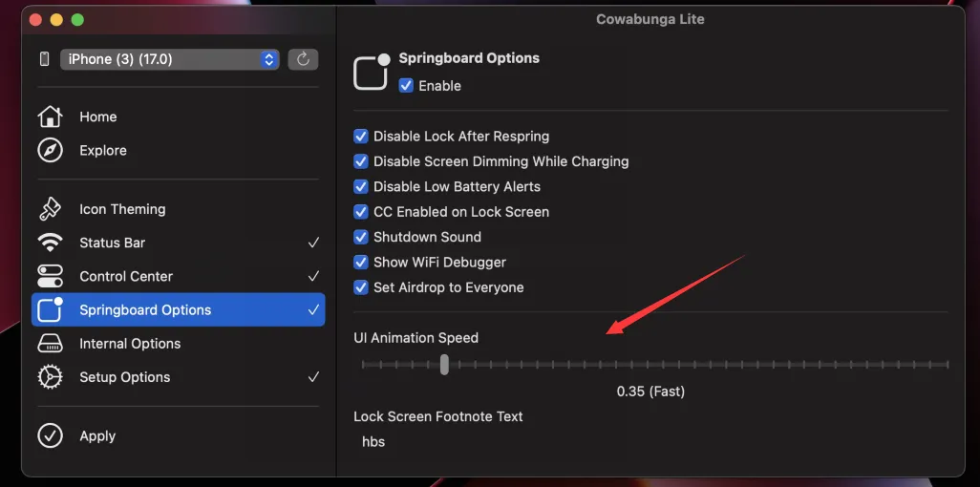Open the iPhone (3) device dropdown
The height and width of the screenshot is (487, 980).
(x=170, y=59)
